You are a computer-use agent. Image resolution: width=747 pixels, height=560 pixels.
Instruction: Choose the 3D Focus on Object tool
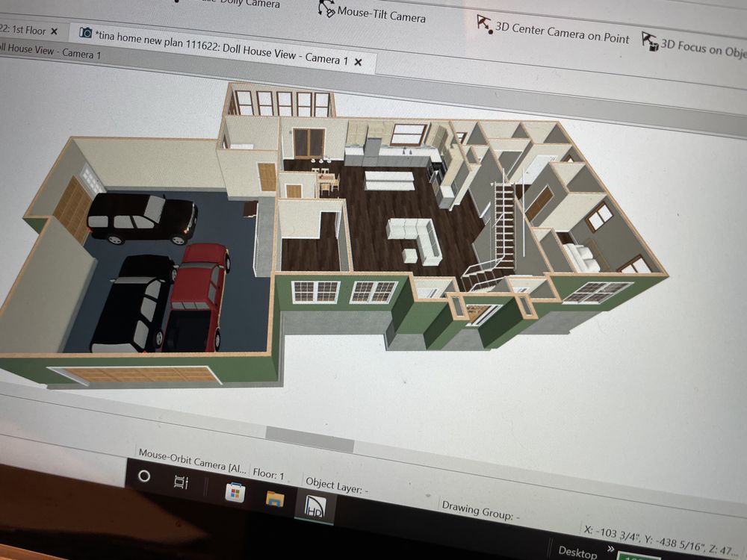(x=695, y=46)
